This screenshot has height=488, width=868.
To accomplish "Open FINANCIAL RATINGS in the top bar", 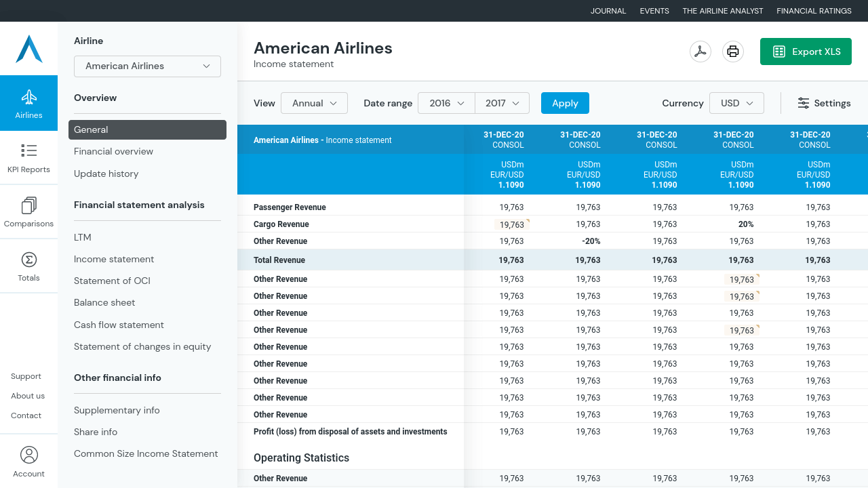I will point(814,11).
